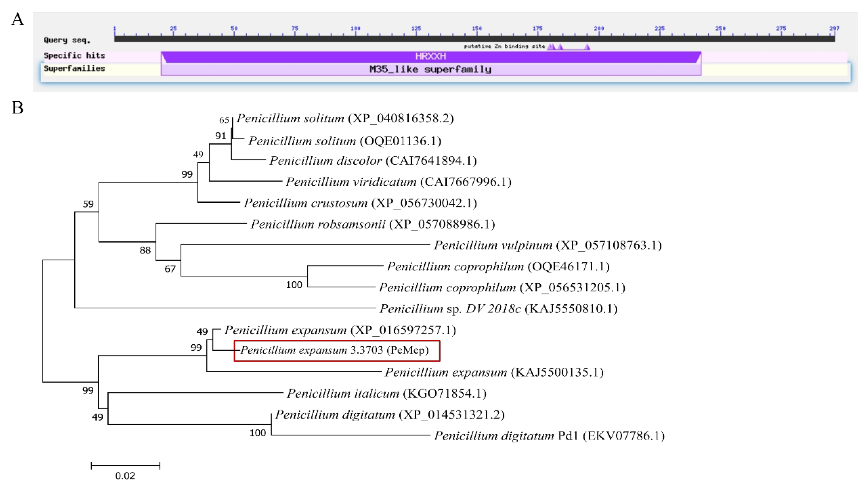Click the rightmost Zn binding site triangle marker
The image size is (868, 486).
point(587,47)
